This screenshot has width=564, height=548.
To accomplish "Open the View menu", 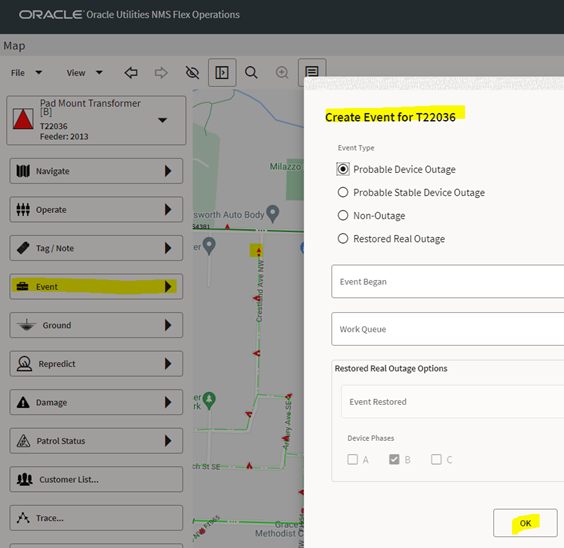I will 85,73.
